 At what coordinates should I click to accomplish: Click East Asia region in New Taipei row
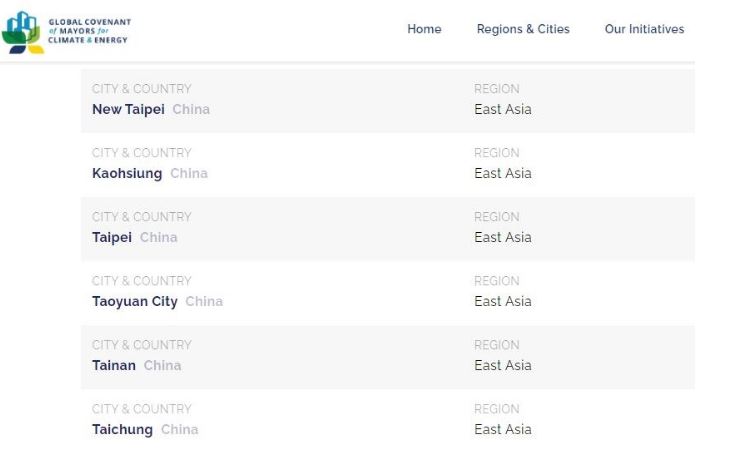click(x=503, y=109)
